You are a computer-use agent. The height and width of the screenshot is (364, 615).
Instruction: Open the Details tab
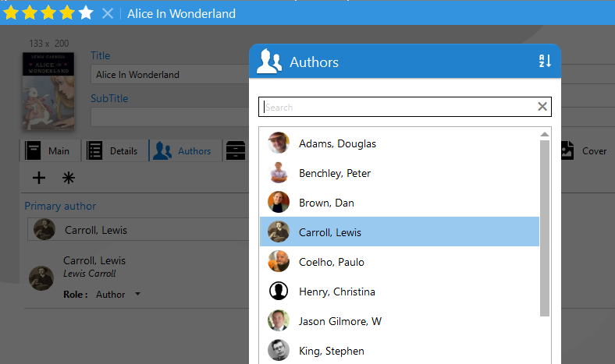click(114, 151)
